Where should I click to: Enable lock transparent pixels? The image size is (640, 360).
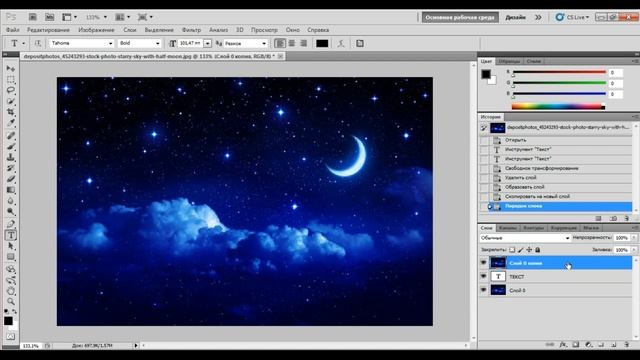click(x=512, y=250)
